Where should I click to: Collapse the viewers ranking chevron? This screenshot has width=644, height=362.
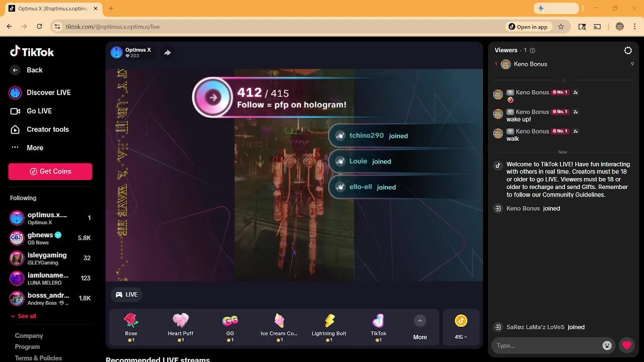pos(563,80)
